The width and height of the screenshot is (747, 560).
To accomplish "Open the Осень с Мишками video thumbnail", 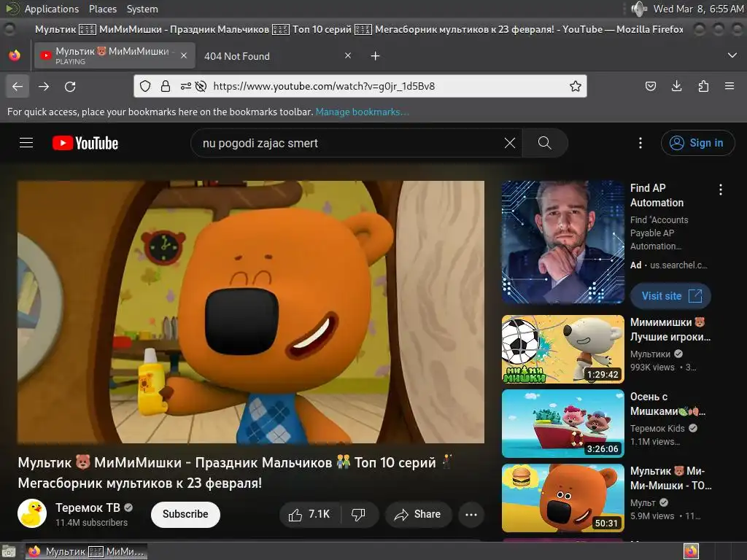I will click(x=562, y=424).
